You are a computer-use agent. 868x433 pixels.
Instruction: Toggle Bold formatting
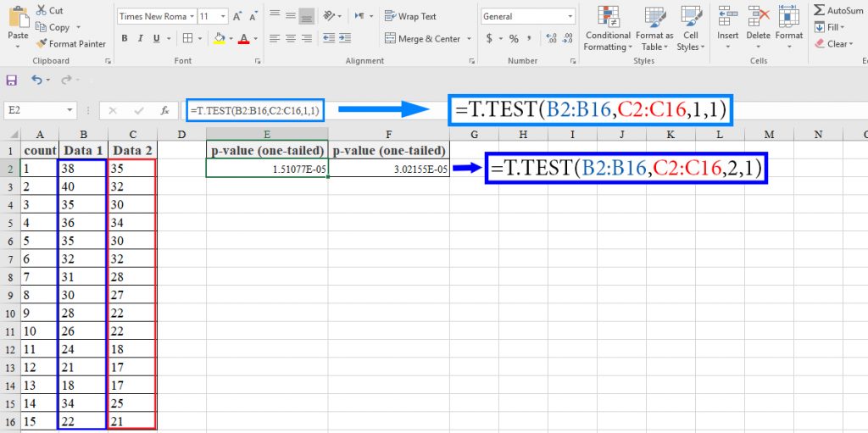pos(125,39)
